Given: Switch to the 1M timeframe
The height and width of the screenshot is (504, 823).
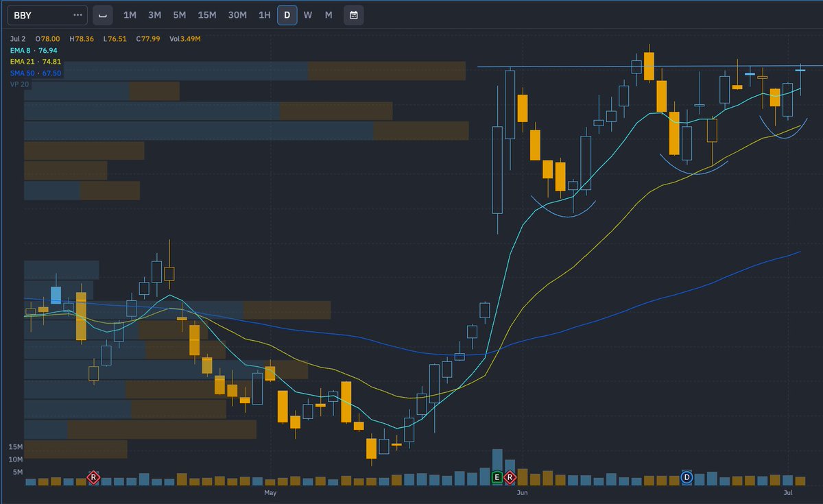Looking at the screenshot, I should pos(130,15).
